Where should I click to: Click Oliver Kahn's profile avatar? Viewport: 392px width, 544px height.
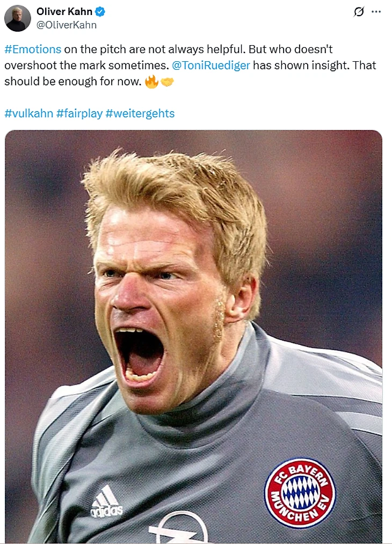point(17,18)
